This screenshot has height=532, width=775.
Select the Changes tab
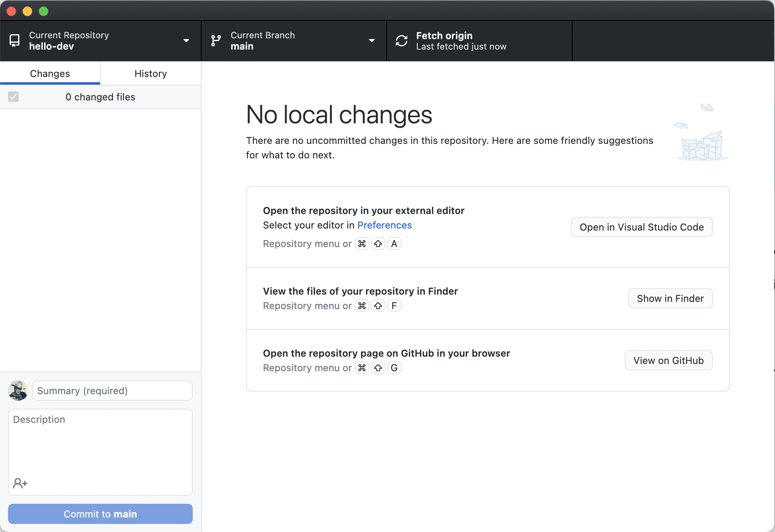click(50, 74)
